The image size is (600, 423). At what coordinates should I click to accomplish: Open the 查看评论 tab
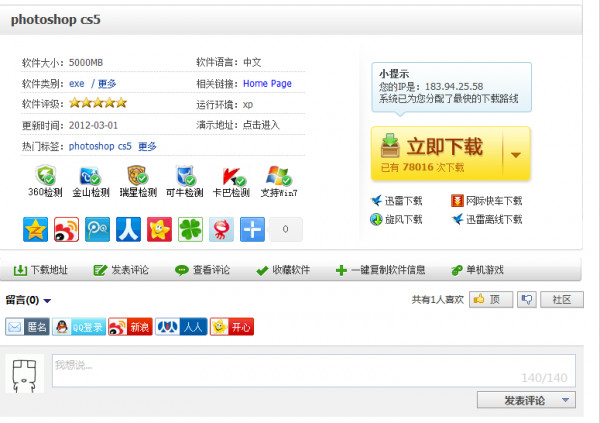click(x=202, y=270)
